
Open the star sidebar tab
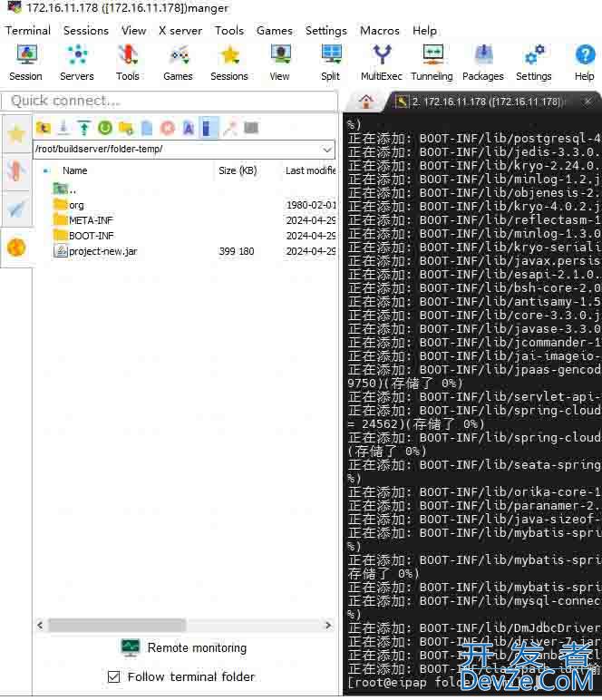[x=16, y=133]
